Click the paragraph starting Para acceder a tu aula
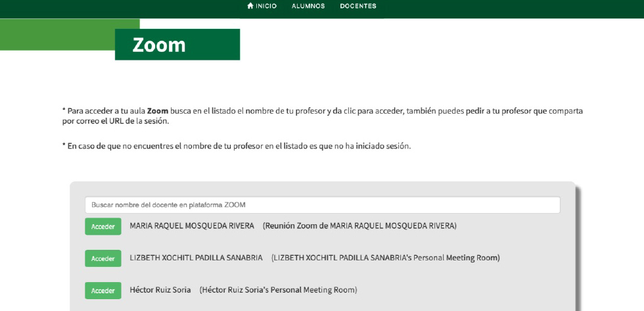Screen dimensions: 644x311 (x=323, y=116)
